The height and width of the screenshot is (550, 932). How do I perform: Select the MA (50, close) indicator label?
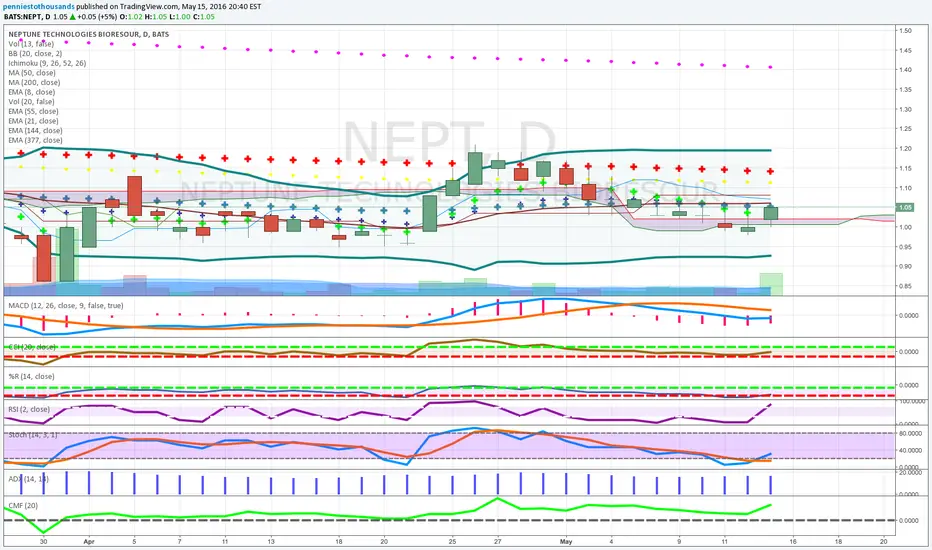(x=32, y=73)
